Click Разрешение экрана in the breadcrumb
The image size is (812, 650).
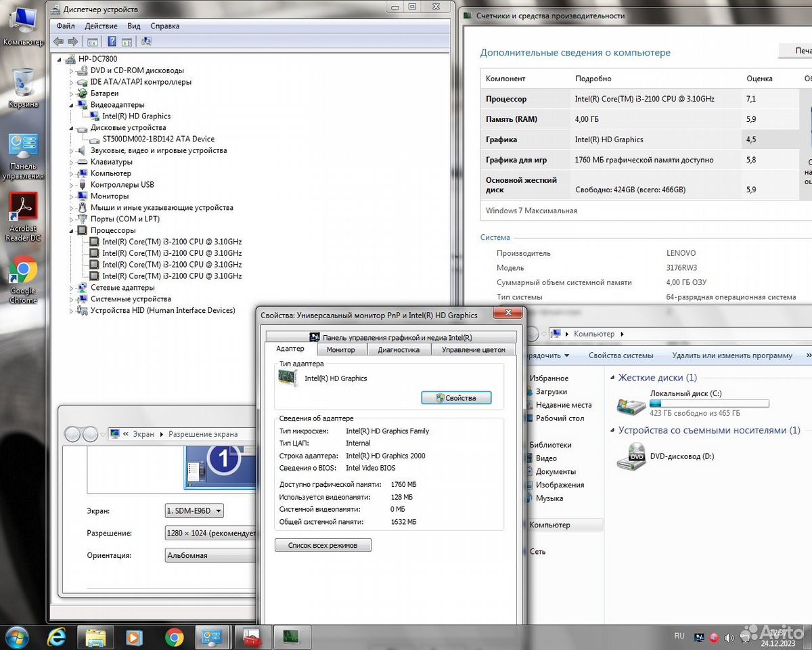(x=203, y=434)
